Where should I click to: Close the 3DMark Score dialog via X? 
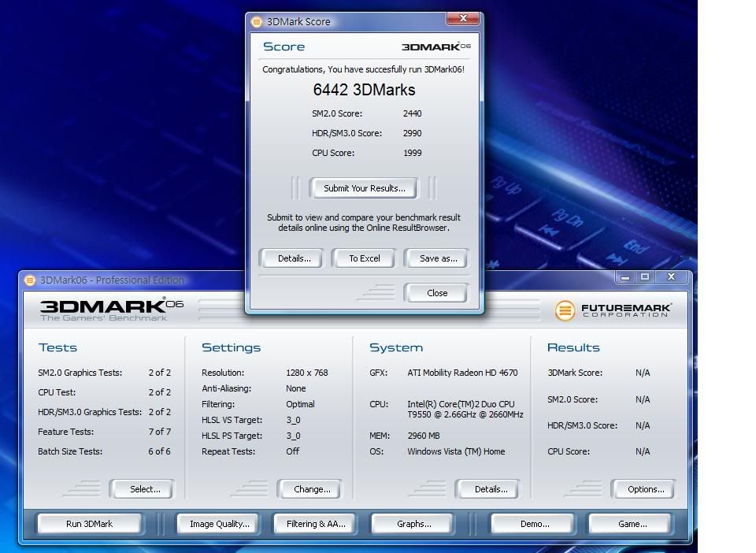click(x=463, y=18)
